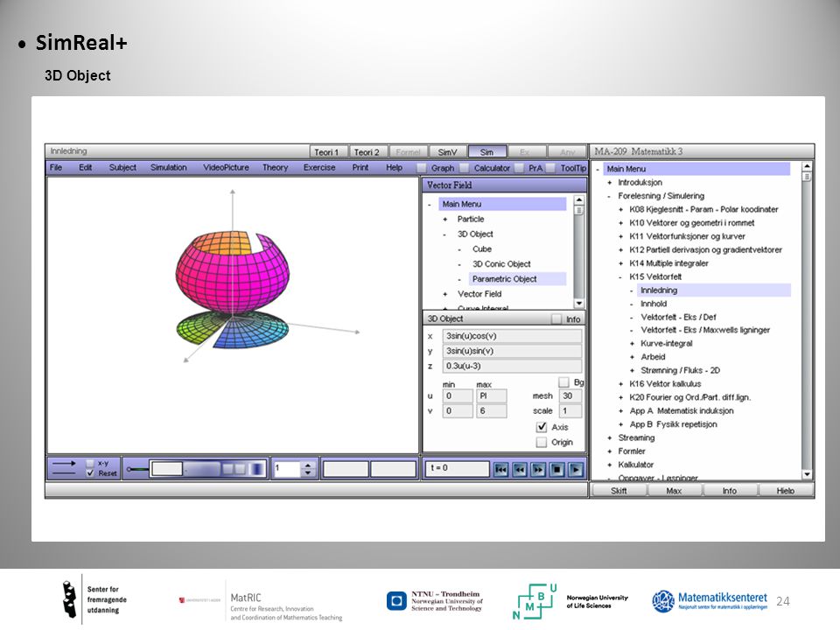The height and width of the screenshot is (630, 840).
Task: Select 3D Conic Object tree item
Action: click(501, 264)
